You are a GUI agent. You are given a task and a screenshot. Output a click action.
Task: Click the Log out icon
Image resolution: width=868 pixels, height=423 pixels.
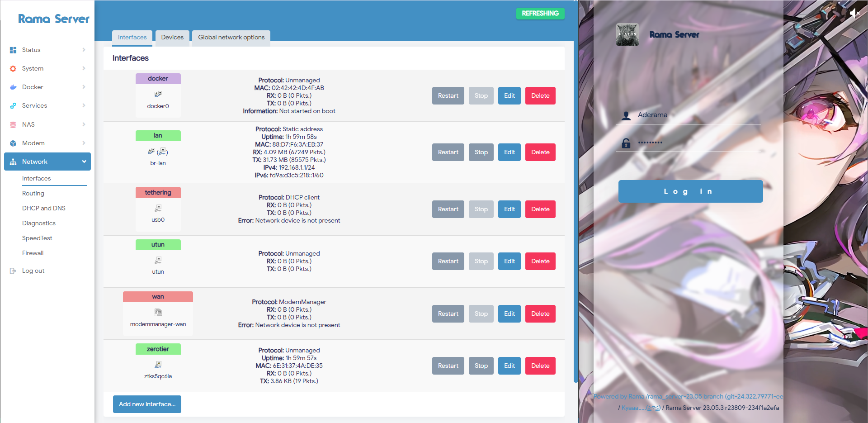tap(13, 271)
